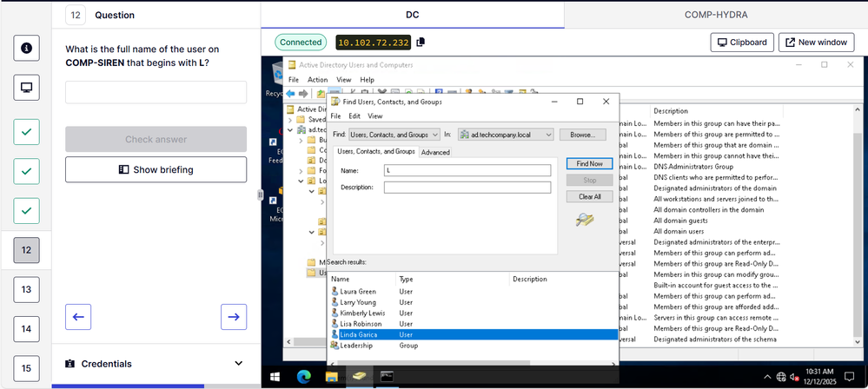
Task: Copy the IP address using copy icon
Action: pos(421,42)
